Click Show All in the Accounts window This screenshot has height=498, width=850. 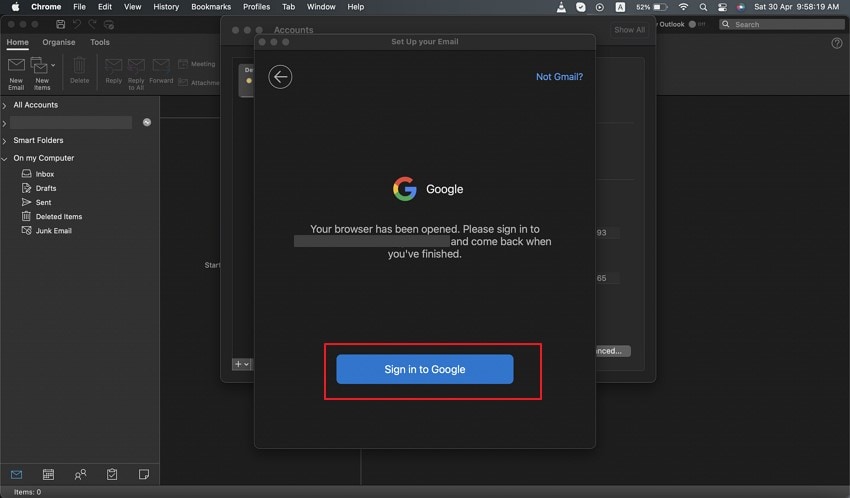pyautogui.click(x=629, y=30)
